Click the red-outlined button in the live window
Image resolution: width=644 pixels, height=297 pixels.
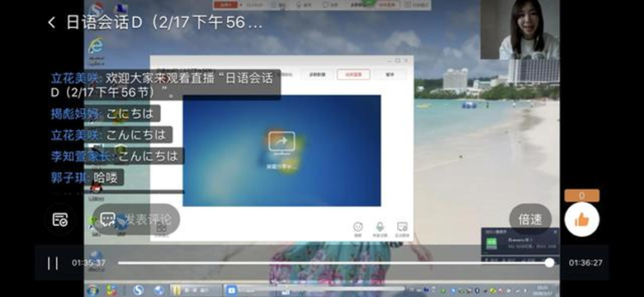tap(353, 74)
